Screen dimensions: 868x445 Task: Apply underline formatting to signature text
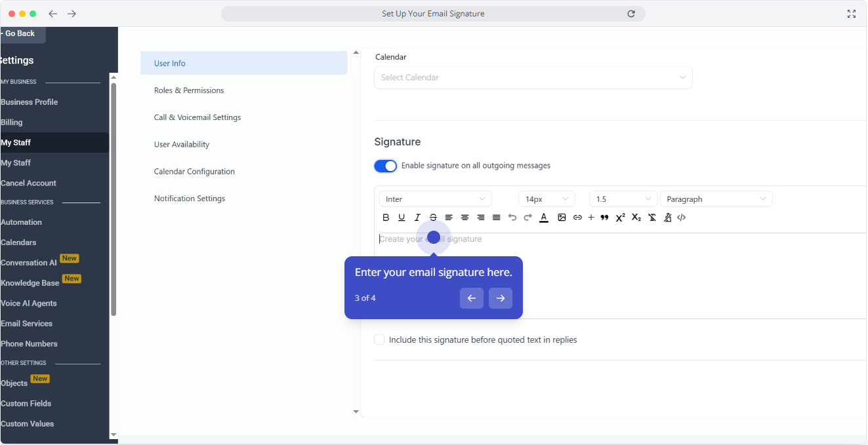click(402, 218)
